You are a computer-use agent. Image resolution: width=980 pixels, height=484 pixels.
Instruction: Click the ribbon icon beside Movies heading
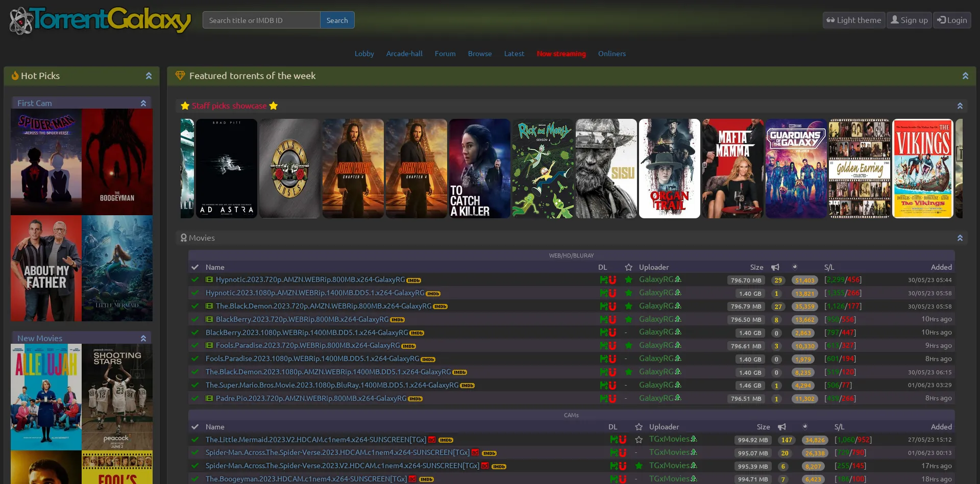click(184, 238)
